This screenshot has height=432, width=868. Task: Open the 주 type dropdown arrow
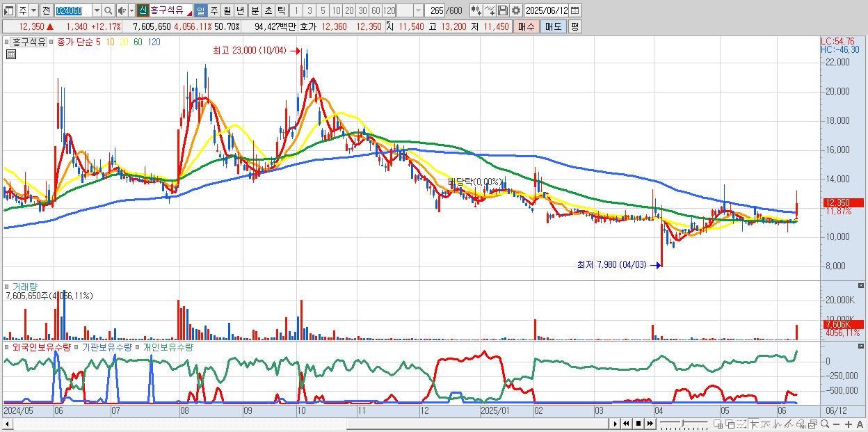coord(33,10)
